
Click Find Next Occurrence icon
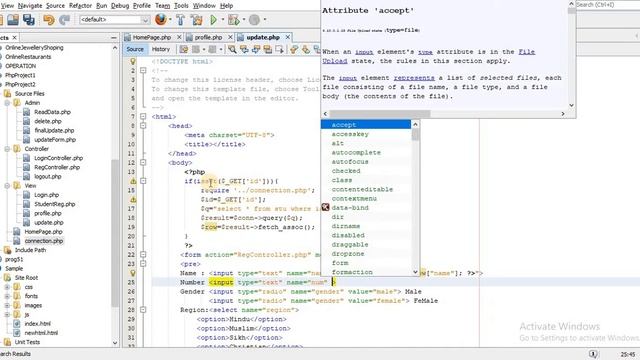click(x=256, y=49)
